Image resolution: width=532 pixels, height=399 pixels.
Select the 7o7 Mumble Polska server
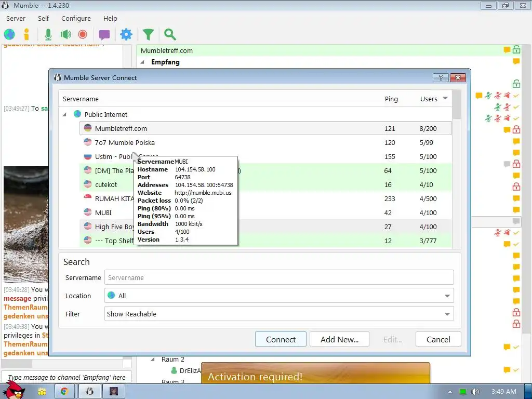tap(265, 142)
